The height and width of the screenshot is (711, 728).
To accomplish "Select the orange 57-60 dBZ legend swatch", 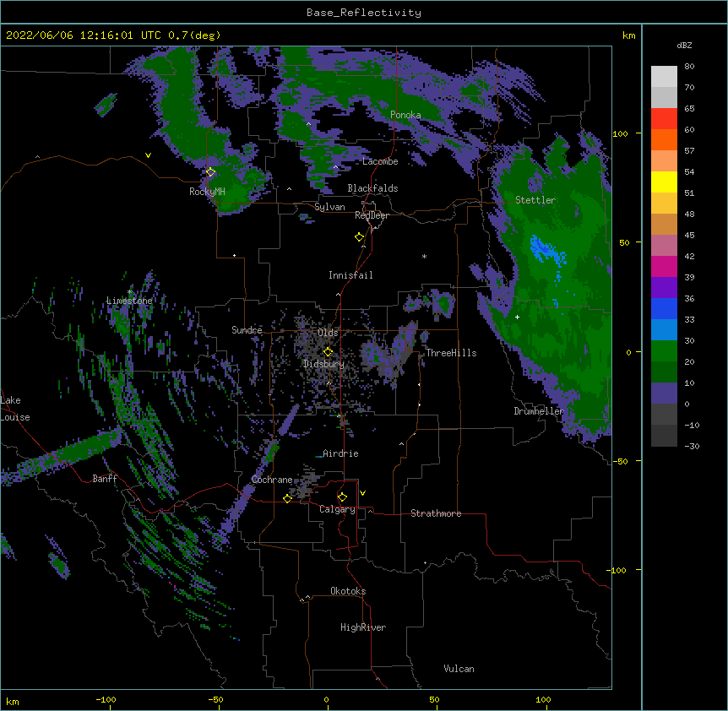I will [664, 140].
